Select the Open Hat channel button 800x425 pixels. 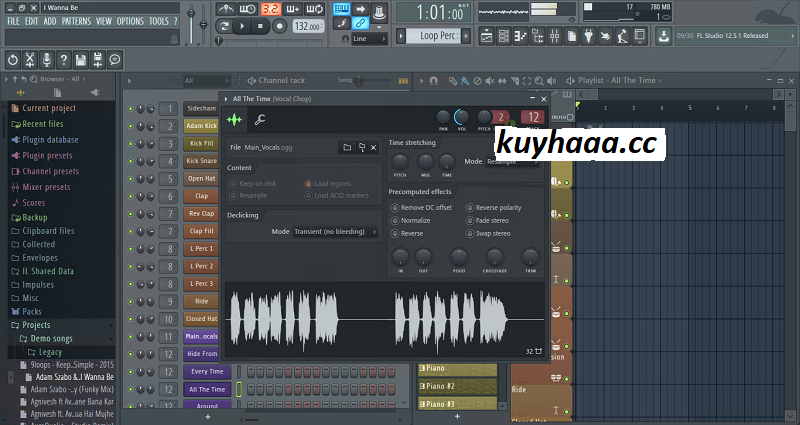click(201, 179)
